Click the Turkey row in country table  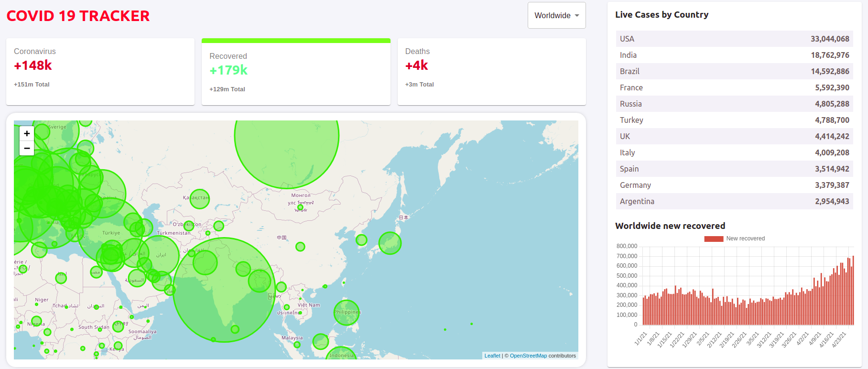(735, 120)
